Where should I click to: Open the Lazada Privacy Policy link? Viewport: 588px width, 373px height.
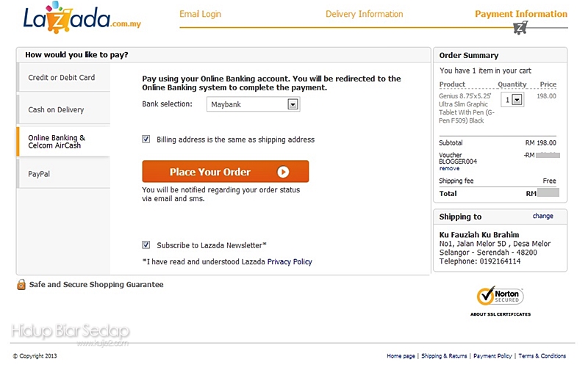click(x=290, y=262)
